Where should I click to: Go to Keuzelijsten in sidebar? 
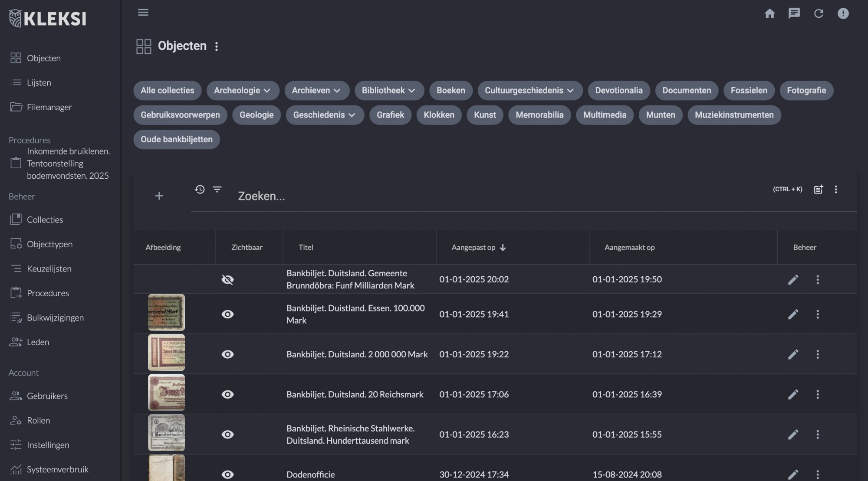[49, 268]
